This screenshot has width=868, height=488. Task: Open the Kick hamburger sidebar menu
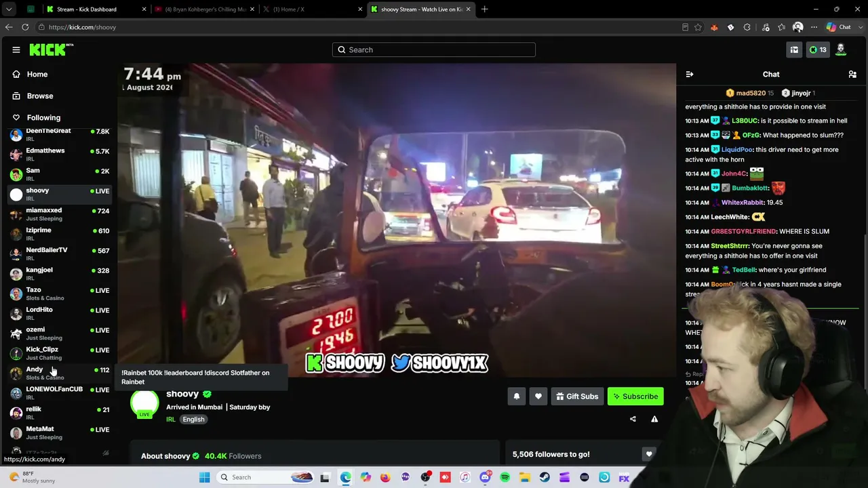coord(16,49)
